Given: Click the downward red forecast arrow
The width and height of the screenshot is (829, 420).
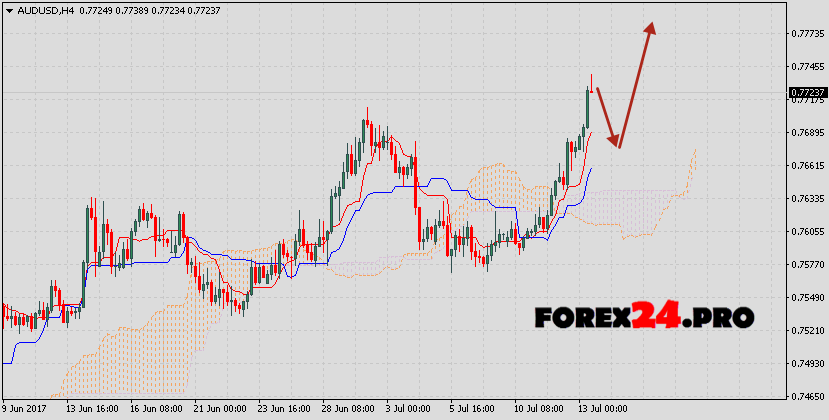Looking at the screenshot, I should (x=608, y=119).
